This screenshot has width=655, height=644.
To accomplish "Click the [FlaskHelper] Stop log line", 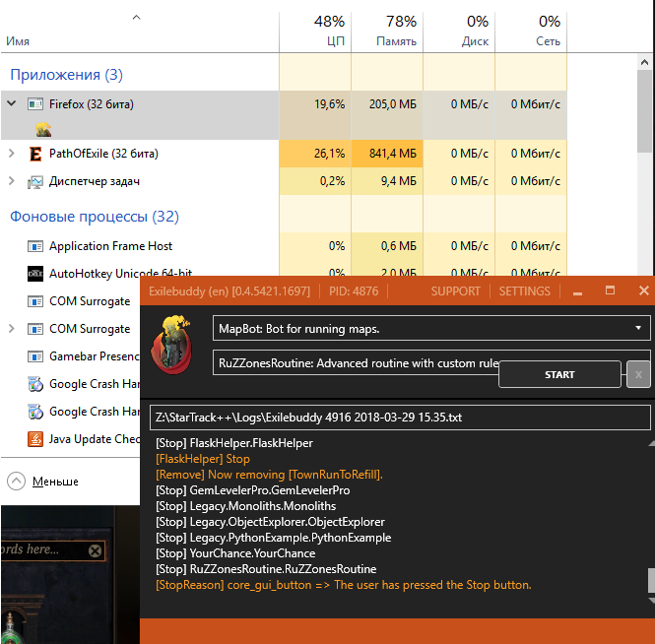I will tap(203, 459).
